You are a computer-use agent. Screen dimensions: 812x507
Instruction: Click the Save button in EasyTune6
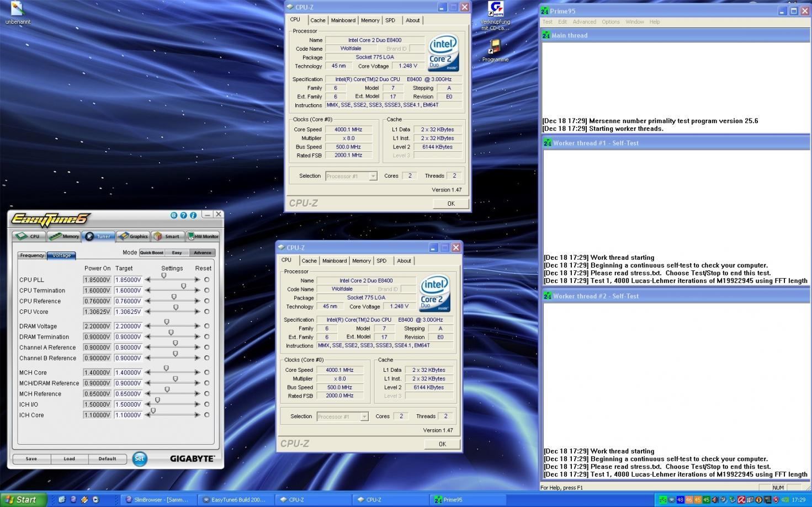click(x=31, y=458)
